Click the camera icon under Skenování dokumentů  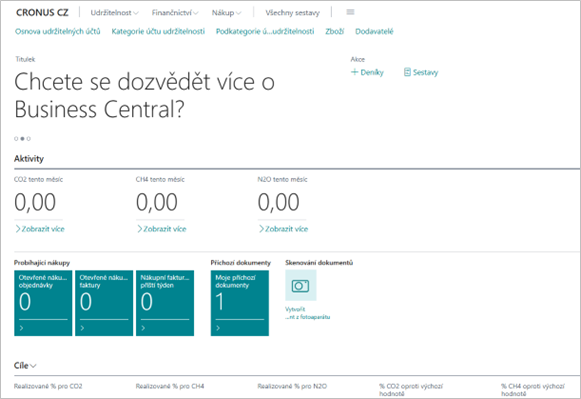tap(301, 285)
